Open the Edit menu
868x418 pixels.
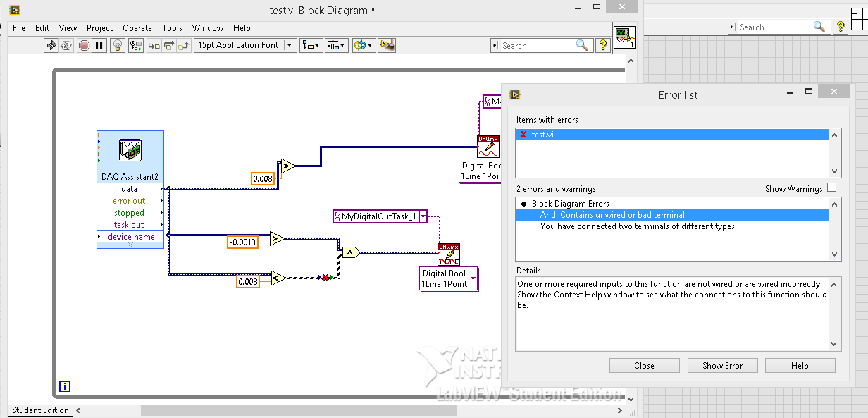42,28
